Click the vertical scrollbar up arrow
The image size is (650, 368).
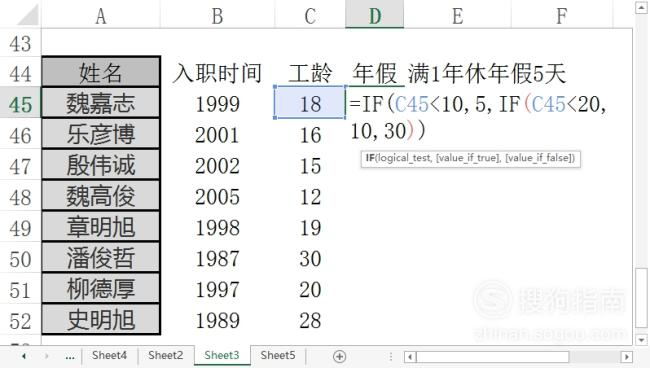tap(641, 7)
